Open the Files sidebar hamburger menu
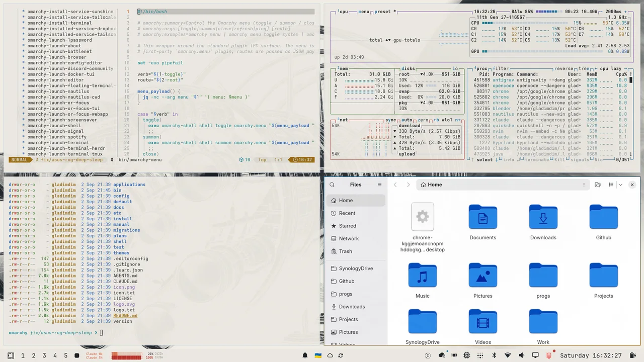The height and width of the screenshot is (362, 644). pyautogui.click(x=379, y=185)
